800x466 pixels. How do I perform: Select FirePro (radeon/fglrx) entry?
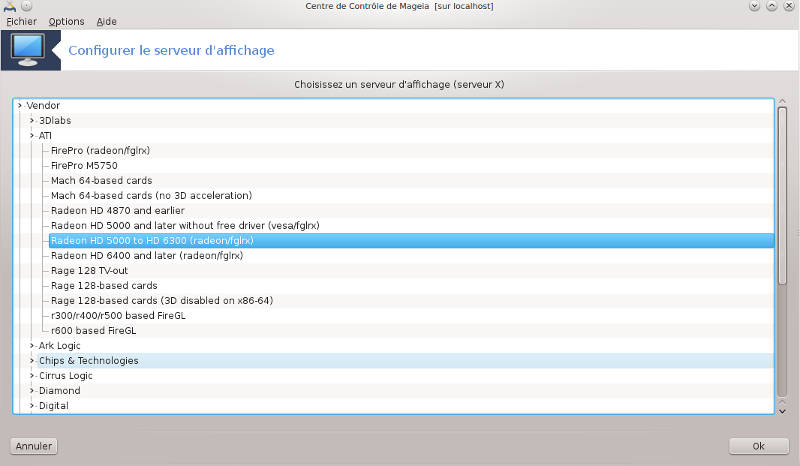coord(101,151)
